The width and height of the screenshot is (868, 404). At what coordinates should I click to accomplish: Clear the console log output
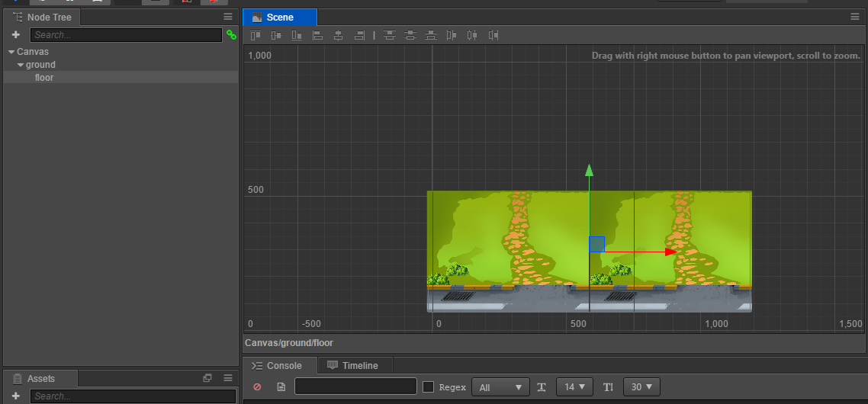point(257,386)
